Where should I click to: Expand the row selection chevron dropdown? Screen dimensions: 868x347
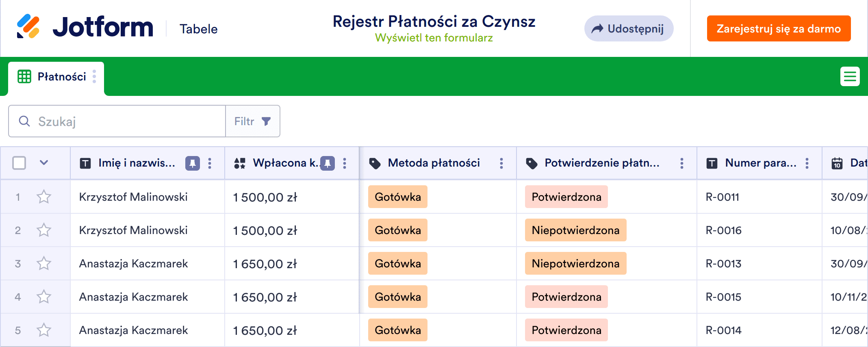[44, 163]
